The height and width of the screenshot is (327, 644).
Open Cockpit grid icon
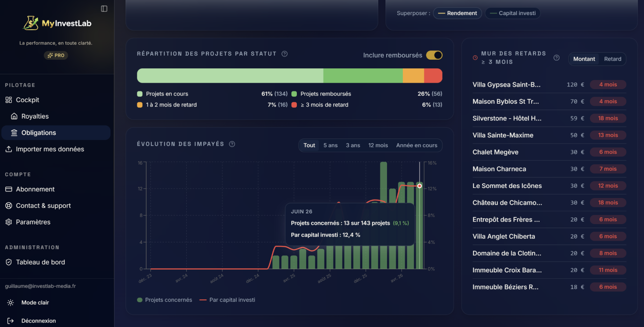pyautogui.click(x=9, y=100)
